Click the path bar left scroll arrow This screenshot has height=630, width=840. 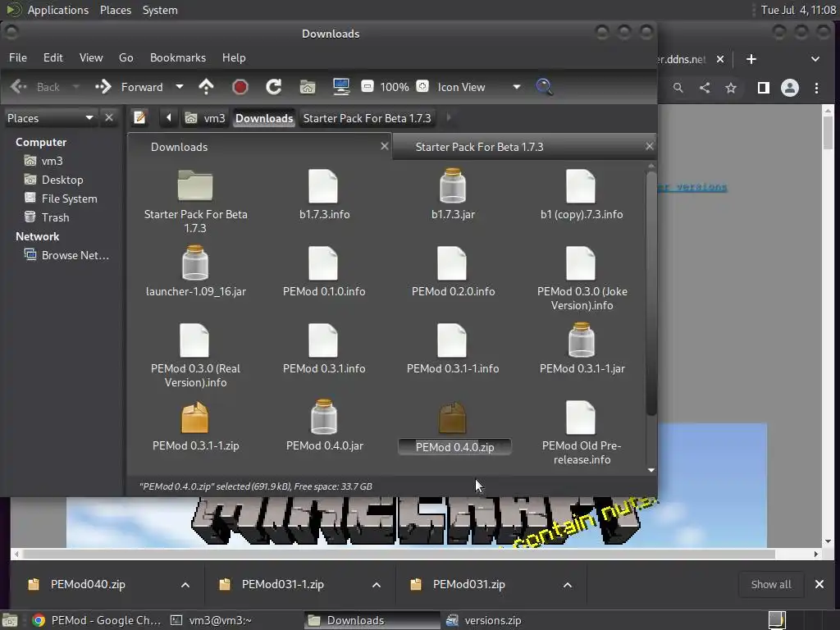click(x=169, y=117)
